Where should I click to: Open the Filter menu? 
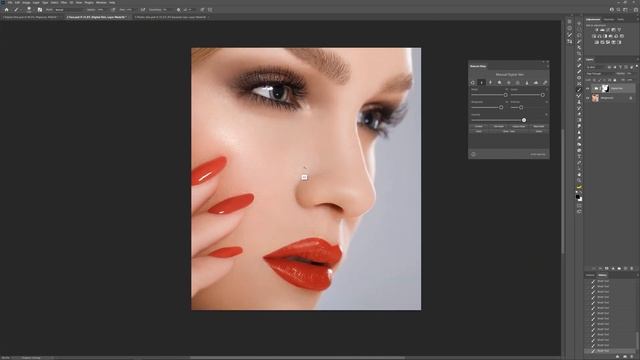click(x=64, y=2)
